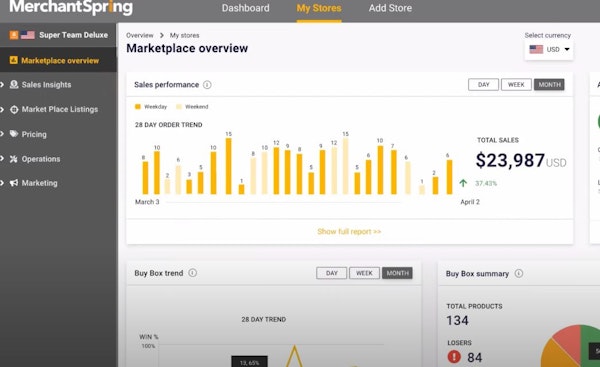
Task: Click the Sales Insights icon
Action: pyautogui.click(x=14, y=85)
